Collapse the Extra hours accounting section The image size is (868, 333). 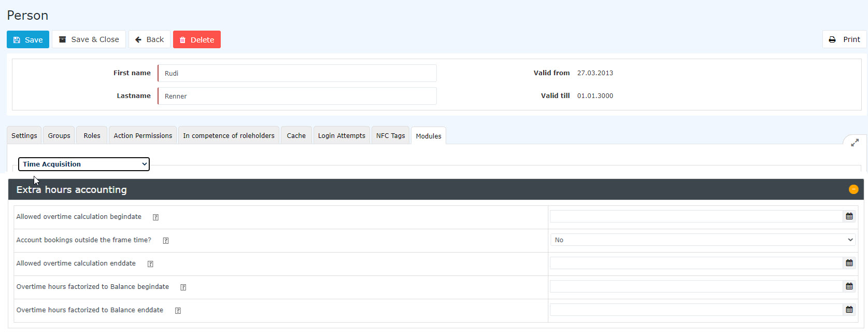click(x=853, y=189)
